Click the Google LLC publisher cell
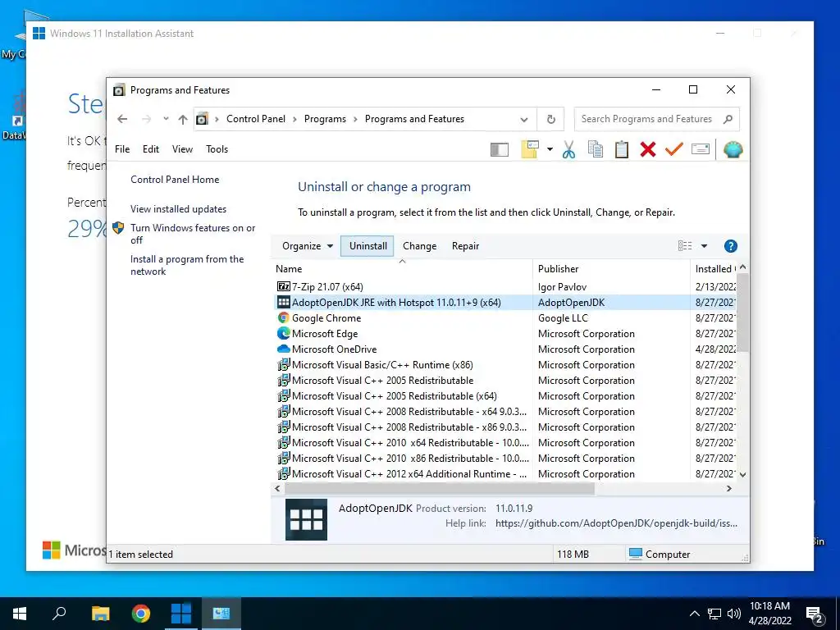This screenshot has height=630, width=840. coord(563,317)
